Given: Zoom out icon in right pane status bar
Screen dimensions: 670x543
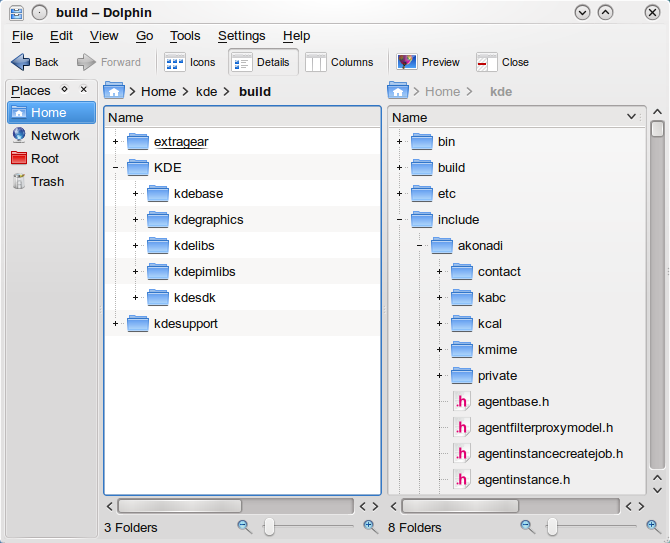Looking at the screenshot, I should coord(528,527).
